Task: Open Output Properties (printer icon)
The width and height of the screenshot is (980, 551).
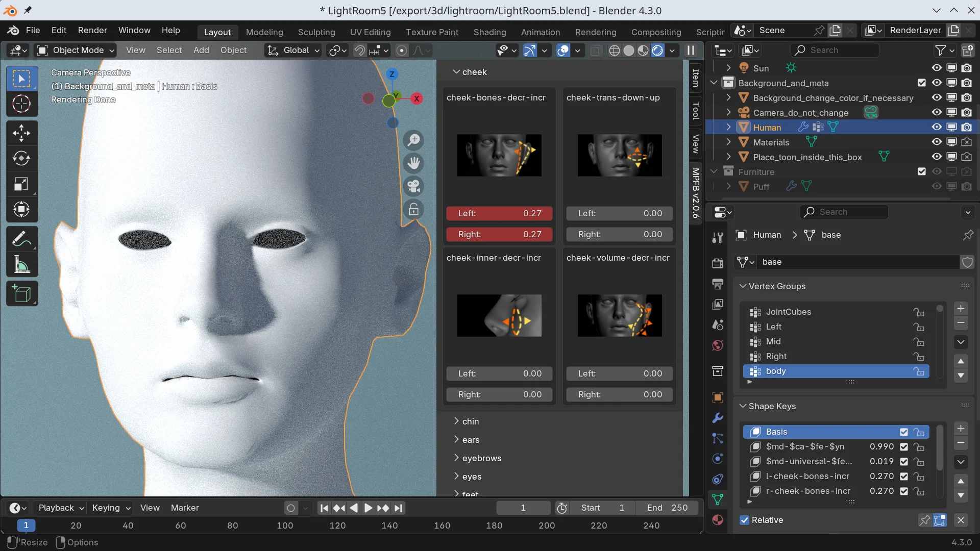Action: pyautogui.click(x=718, y=284)
